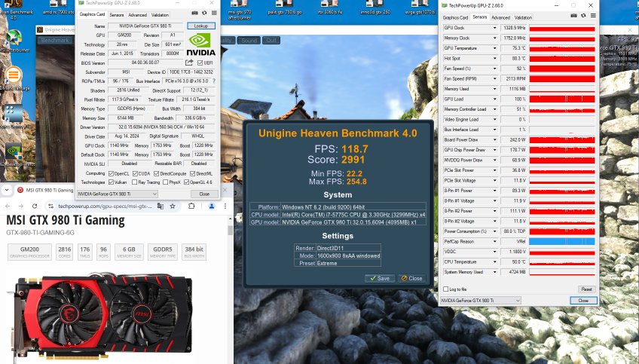
Task: Expand the PerfCap Reason sensor dropdown arrow
Action: click(495, 241)
